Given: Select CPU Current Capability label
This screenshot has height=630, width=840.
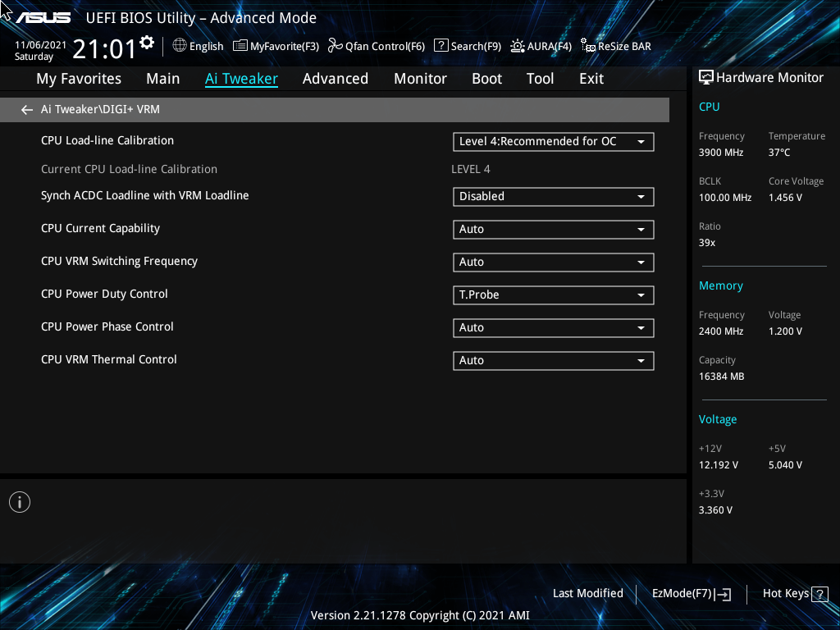Looking at the screenshot, I should tap(100, 228).
